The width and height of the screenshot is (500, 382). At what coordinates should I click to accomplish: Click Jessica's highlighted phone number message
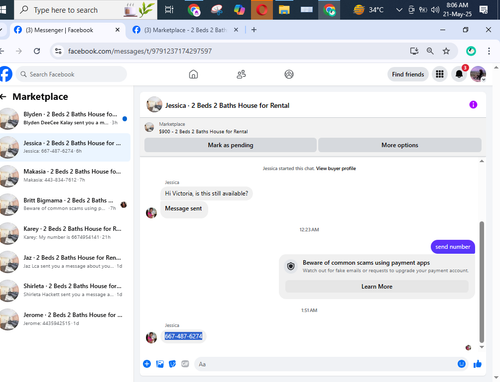point(183,336)
